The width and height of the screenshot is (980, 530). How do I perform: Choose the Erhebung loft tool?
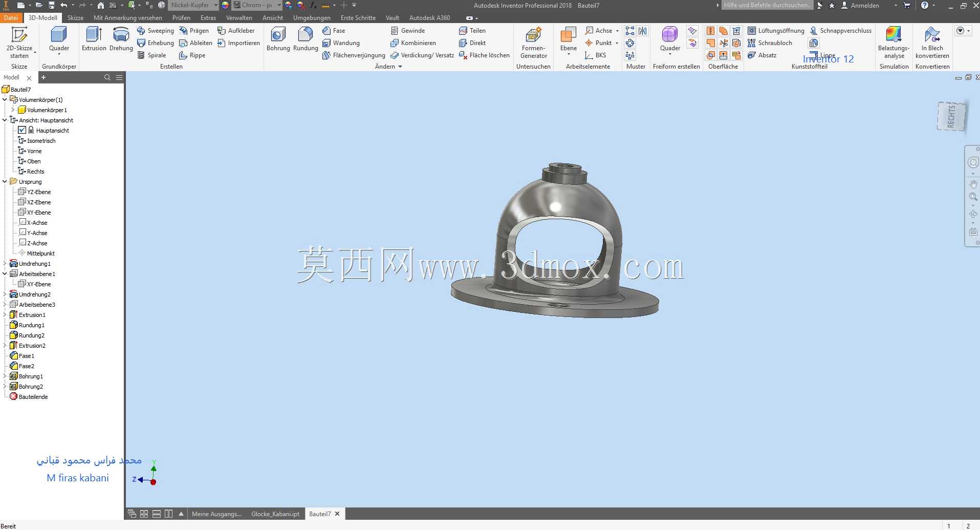tap(156, 43)
